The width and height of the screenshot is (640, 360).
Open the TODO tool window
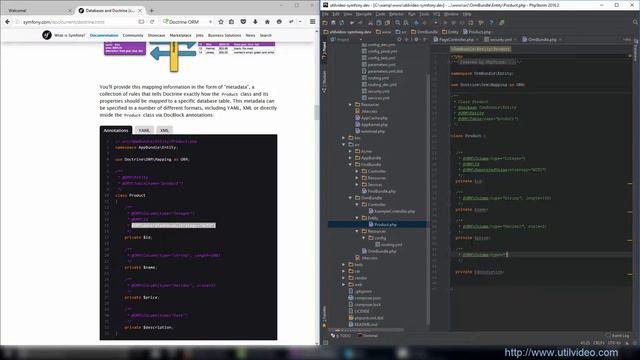[341, 336]
